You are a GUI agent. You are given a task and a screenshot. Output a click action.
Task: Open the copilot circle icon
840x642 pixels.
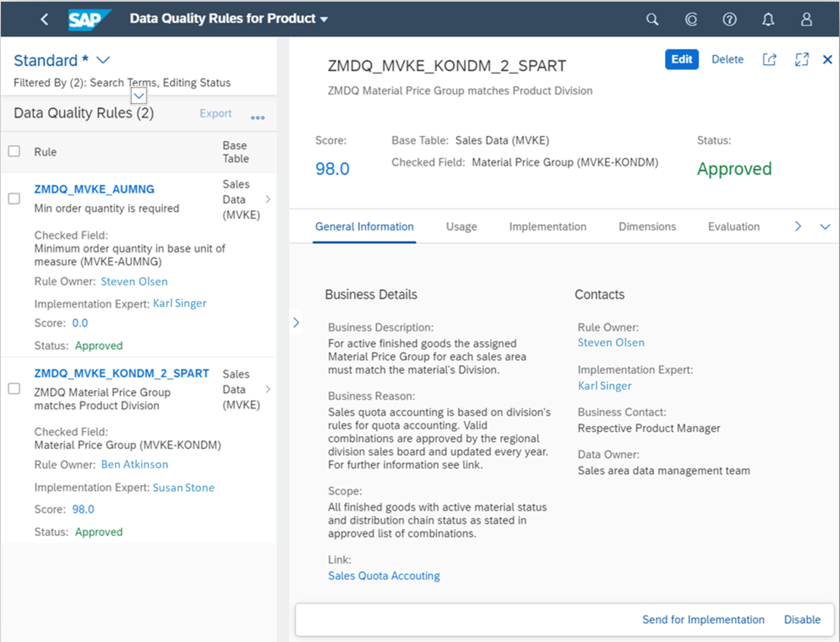pyautogui.click(x=691, y=19)
